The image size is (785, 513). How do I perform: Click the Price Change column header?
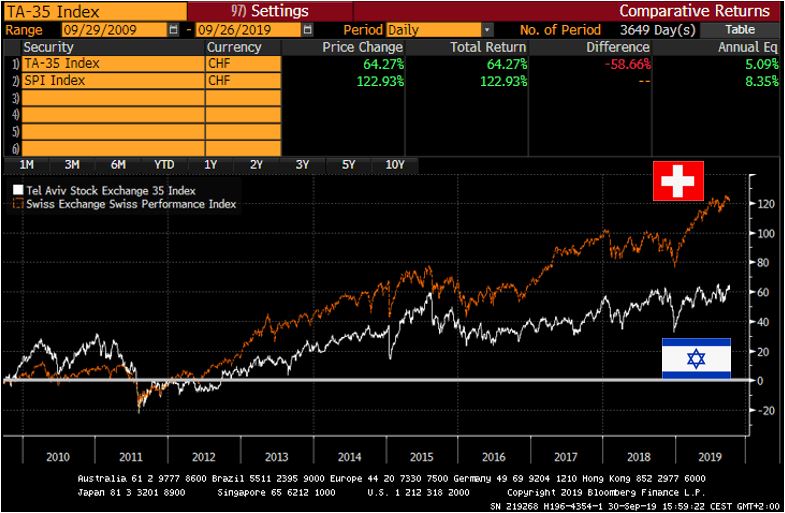[362, 47]
